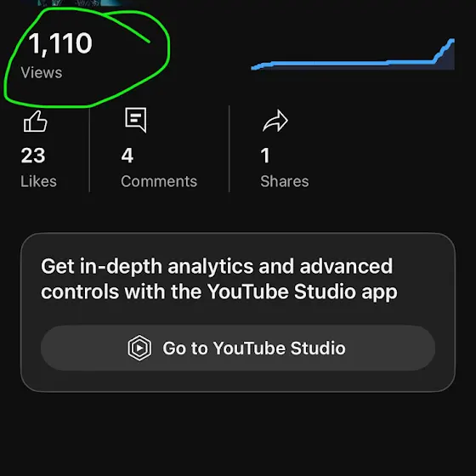This screenshot has height=476, width=476.
Task: Tap the YouTube Studio hexagon icon
Action: coord(139,348)
